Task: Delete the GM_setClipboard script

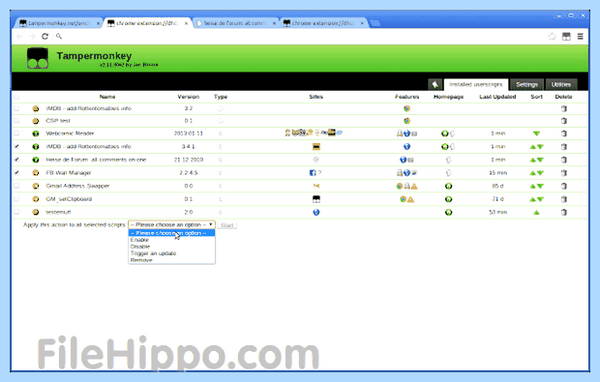Action: point(564,199)
